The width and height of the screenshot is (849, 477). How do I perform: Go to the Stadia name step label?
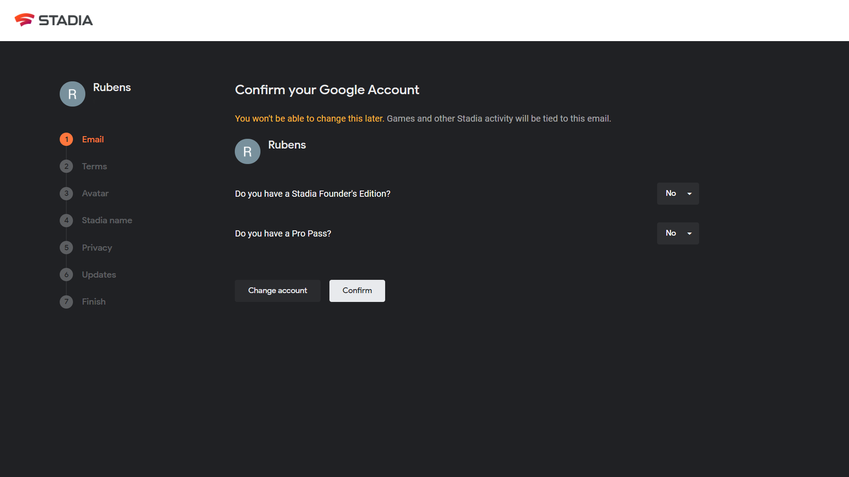107,220
